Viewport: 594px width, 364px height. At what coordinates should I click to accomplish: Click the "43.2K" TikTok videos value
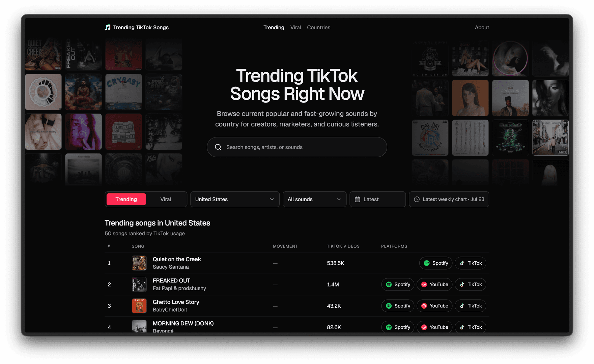point(334,306)
